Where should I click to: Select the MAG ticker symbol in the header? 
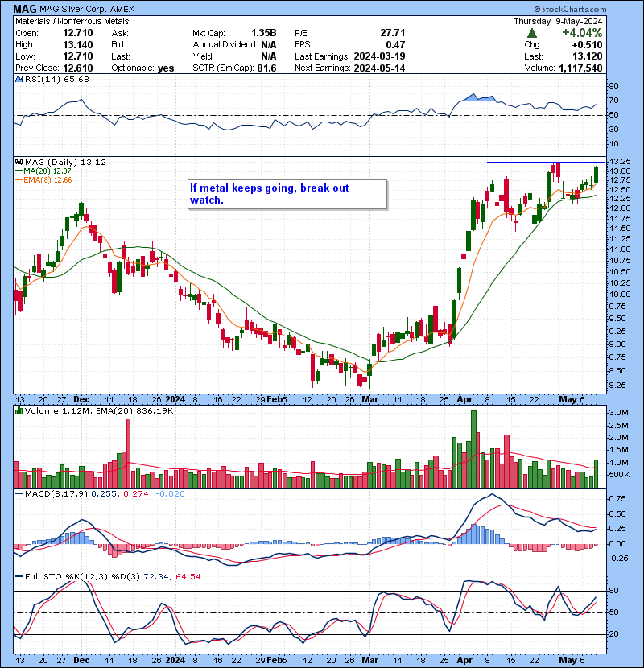25,9
